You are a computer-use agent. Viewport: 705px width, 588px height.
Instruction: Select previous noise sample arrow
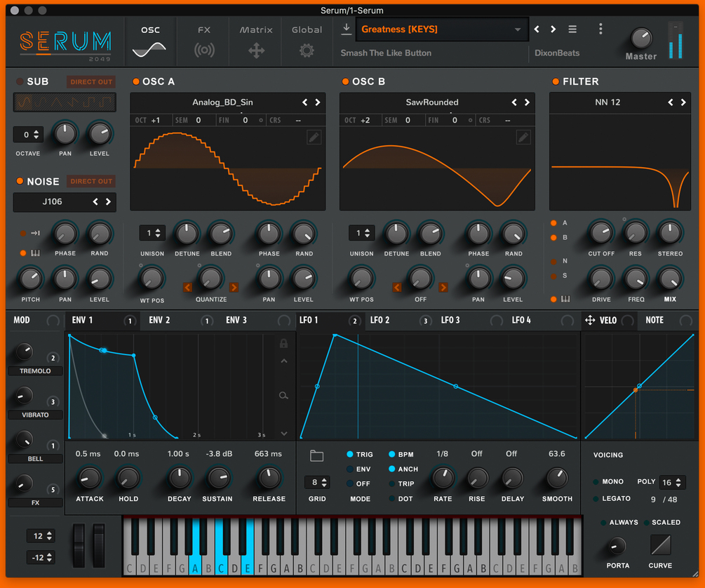(95, 202)
